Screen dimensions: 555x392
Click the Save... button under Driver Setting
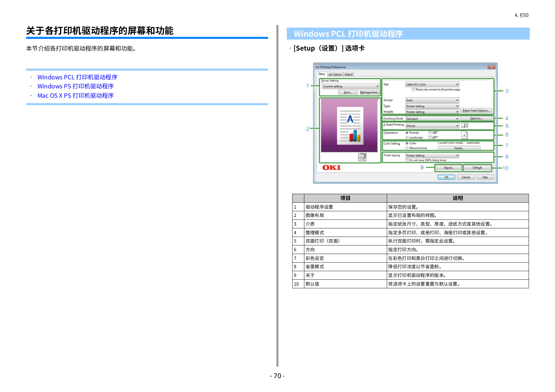coord(348,92)
